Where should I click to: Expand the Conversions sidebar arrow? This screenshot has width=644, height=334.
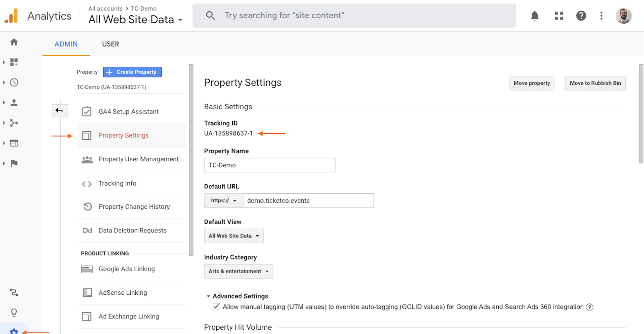pyautogui.click(x=4, y=163)
